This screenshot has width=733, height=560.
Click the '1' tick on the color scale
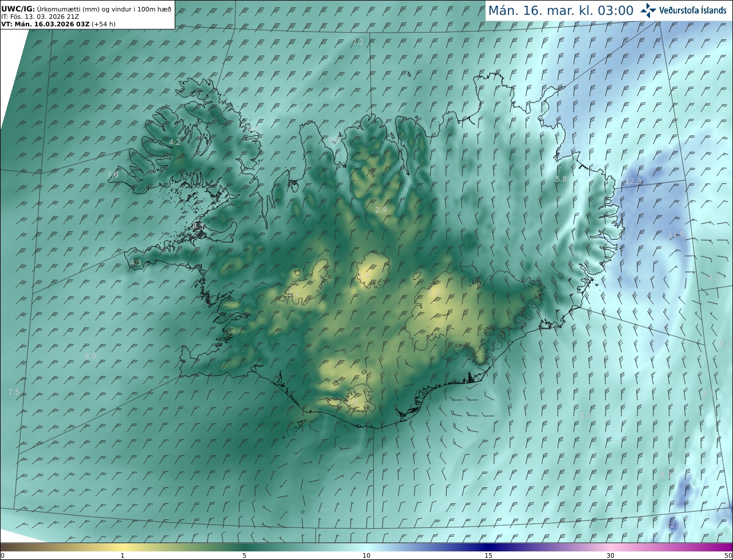point(123,555)
